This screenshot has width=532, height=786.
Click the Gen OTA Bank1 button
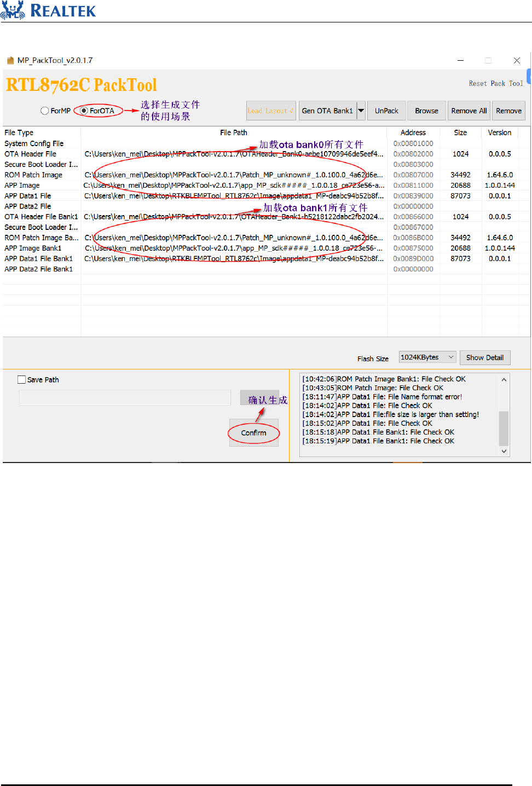tap(327, 111)
